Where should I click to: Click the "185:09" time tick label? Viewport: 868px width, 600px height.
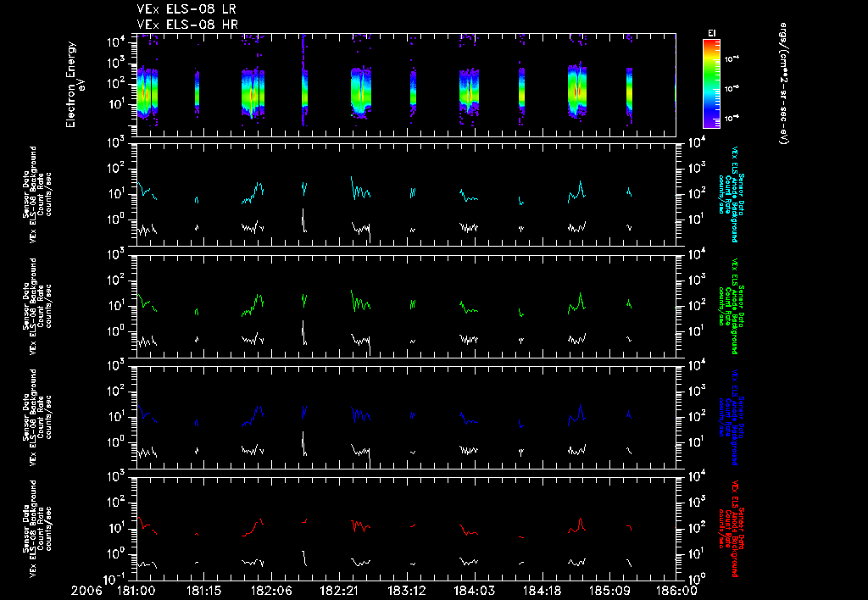tap(609, 592)
